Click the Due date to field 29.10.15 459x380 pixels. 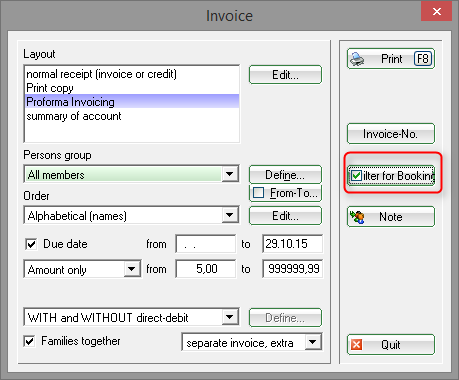tap(292, 244)
